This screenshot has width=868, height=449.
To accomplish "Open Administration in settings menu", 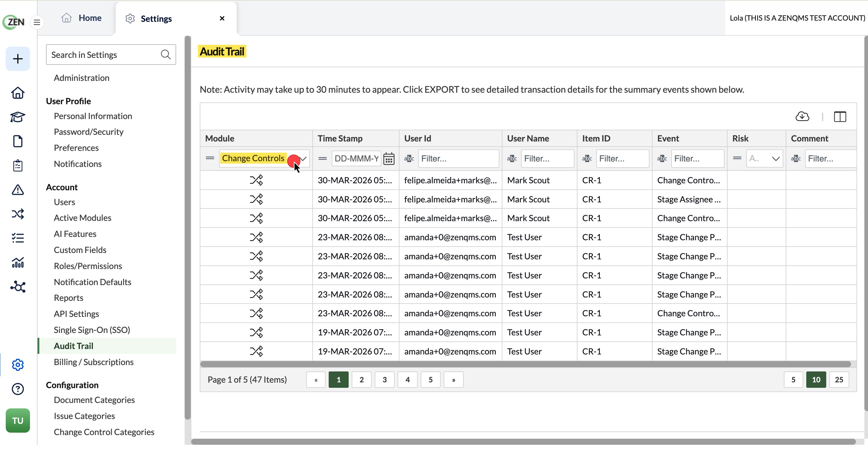I will (81, 78).
